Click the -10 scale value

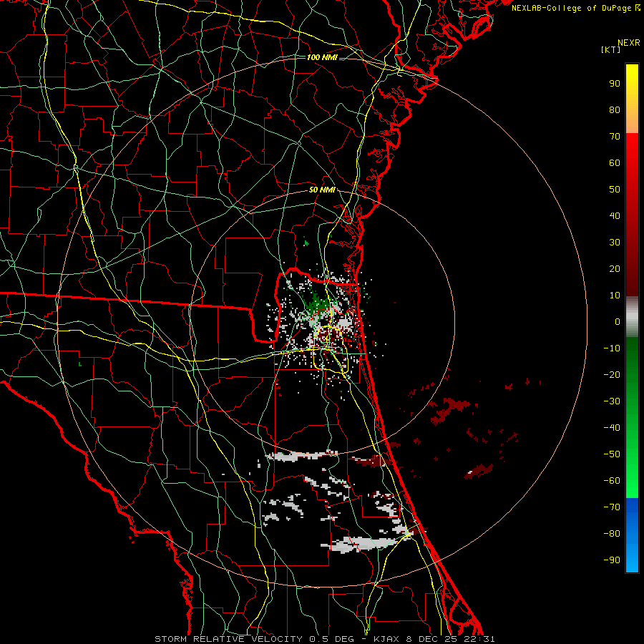[x=612, y=348]
